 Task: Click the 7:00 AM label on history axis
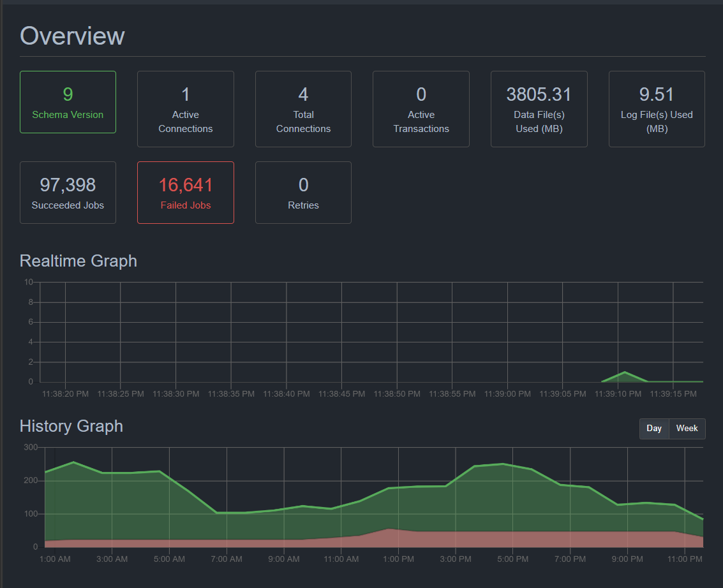click(x=227, y=559)
